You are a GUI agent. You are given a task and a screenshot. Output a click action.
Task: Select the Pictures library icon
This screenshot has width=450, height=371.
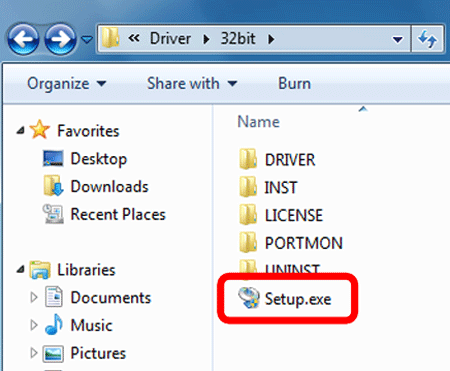(53, 354)
